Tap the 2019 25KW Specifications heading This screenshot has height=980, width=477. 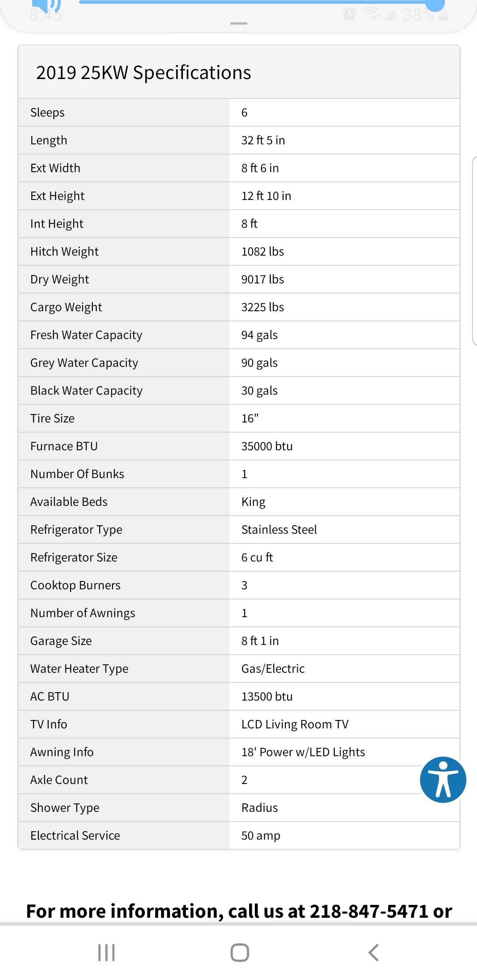[144, 73]
